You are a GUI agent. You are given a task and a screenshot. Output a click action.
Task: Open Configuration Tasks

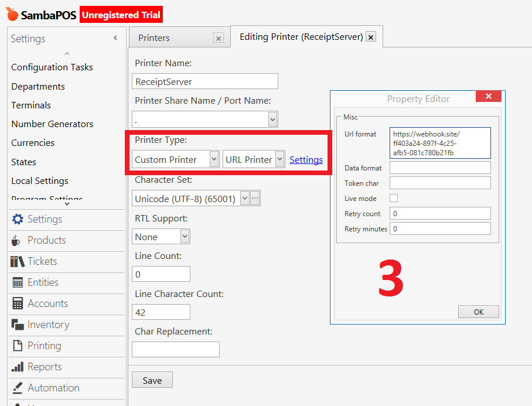click(x=52, y=67)
